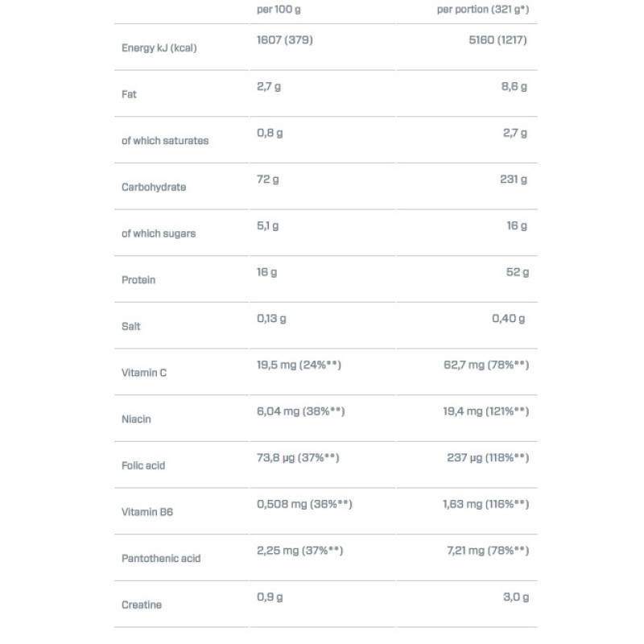Select the 'Fat' row label

click(129, 94)
